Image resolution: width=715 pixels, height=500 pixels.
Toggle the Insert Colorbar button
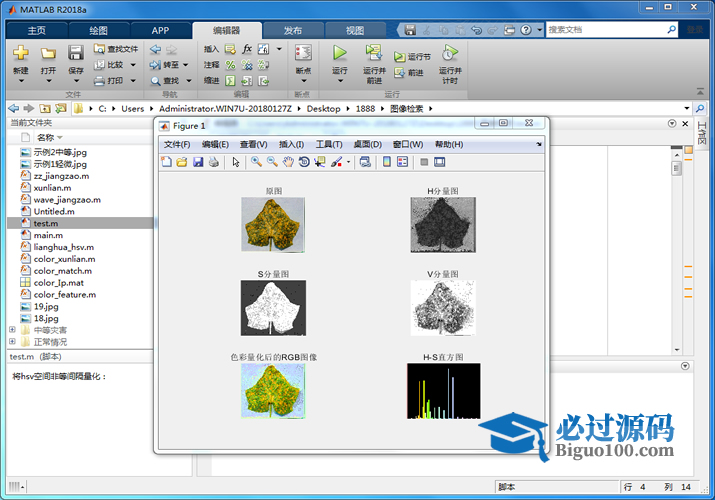coord(388,162)
